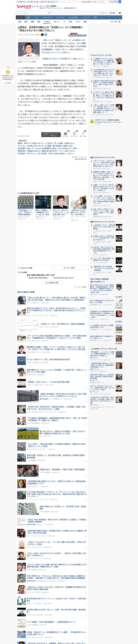Open the 「厚労省調査」 recommended card thumbnail
This screenshot has height=644, width=138.
pyautogui.click(x=26, y=202)
